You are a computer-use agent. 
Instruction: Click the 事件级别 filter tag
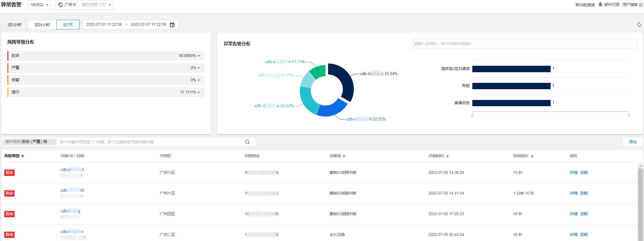click(29, 142)
